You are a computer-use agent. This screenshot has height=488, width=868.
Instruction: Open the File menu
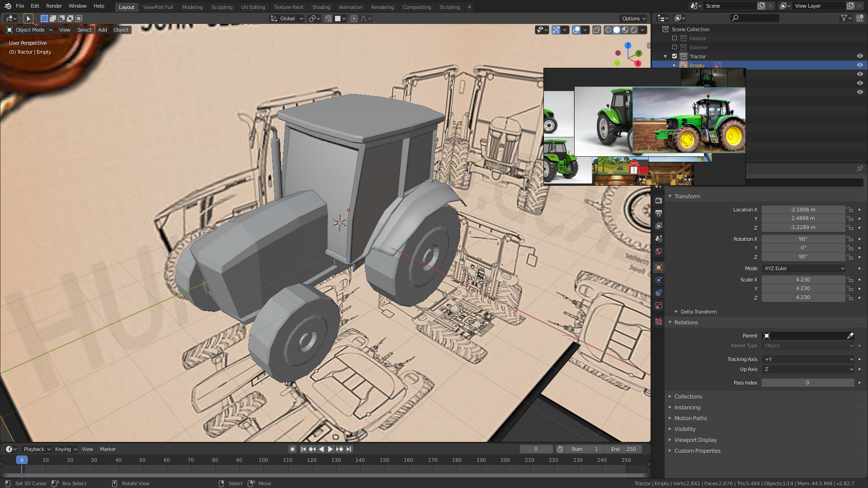(x=20, y=6)
